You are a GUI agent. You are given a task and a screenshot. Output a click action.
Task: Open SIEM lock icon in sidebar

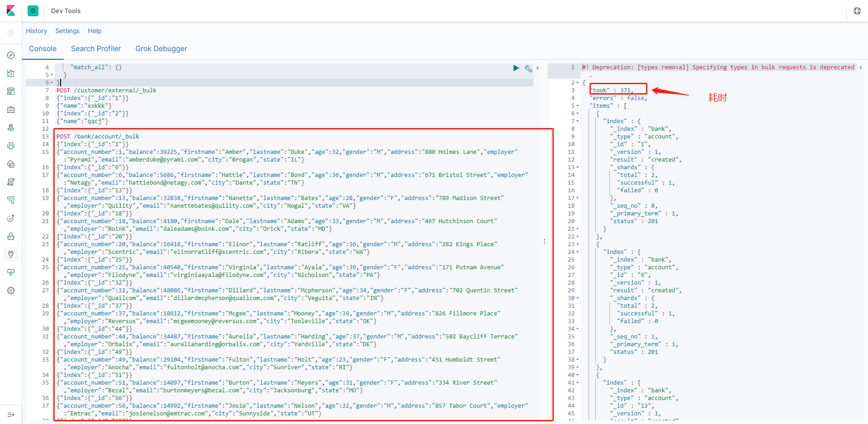point(11,236)
